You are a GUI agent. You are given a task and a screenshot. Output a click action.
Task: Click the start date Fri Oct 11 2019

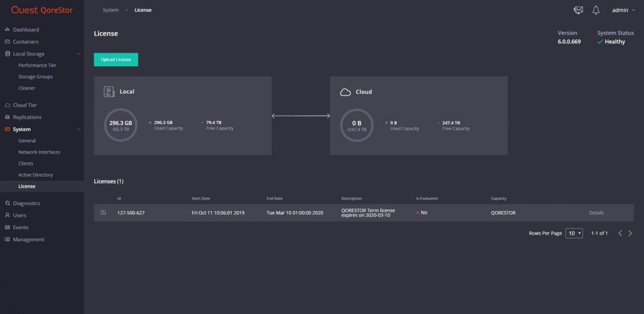pyautogui.click(x=218, y=213)
